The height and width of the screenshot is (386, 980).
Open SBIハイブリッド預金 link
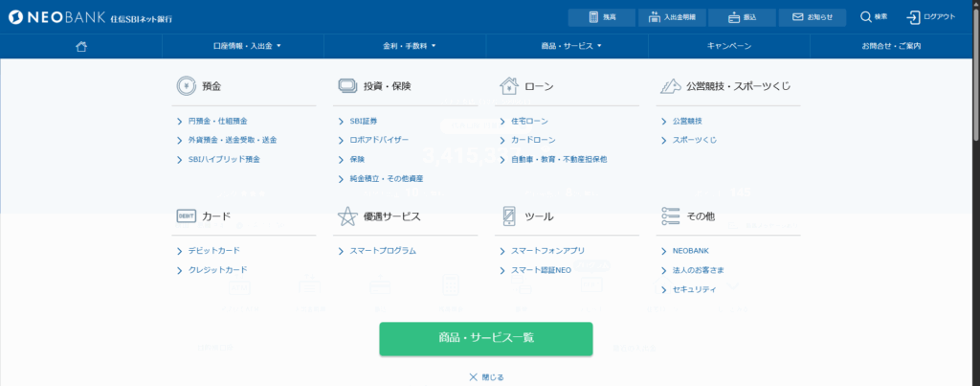click(224, 160)
